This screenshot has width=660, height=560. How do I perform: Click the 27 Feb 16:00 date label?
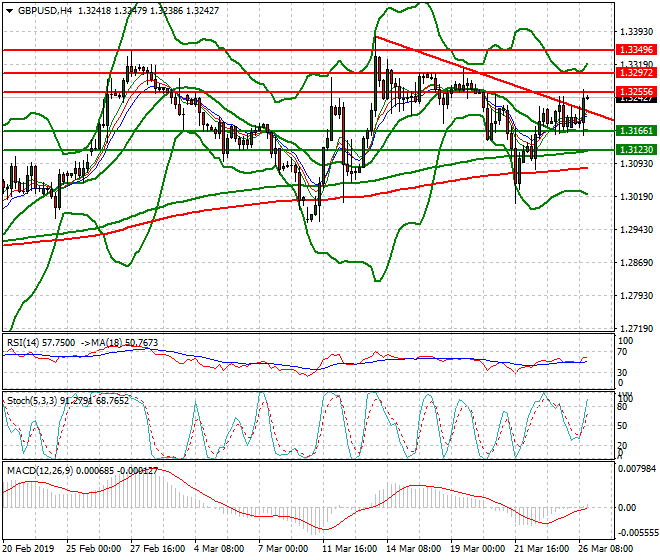[x=157, y=549]
